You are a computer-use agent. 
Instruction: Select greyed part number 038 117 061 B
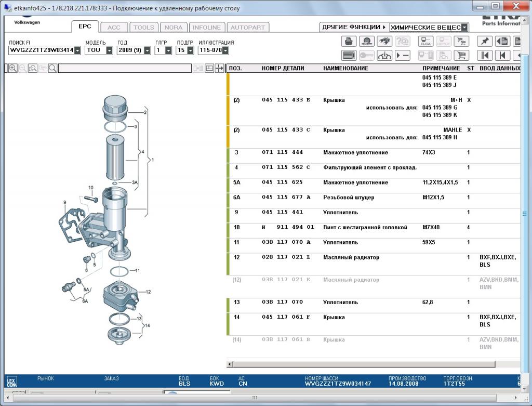[x=286, y=339]
